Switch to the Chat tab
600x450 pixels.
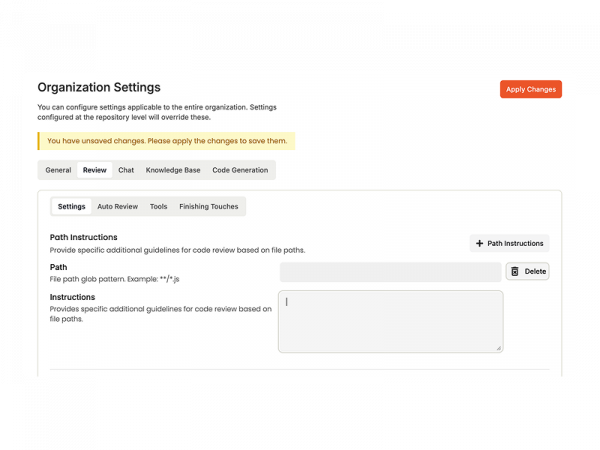click(126, 170)
